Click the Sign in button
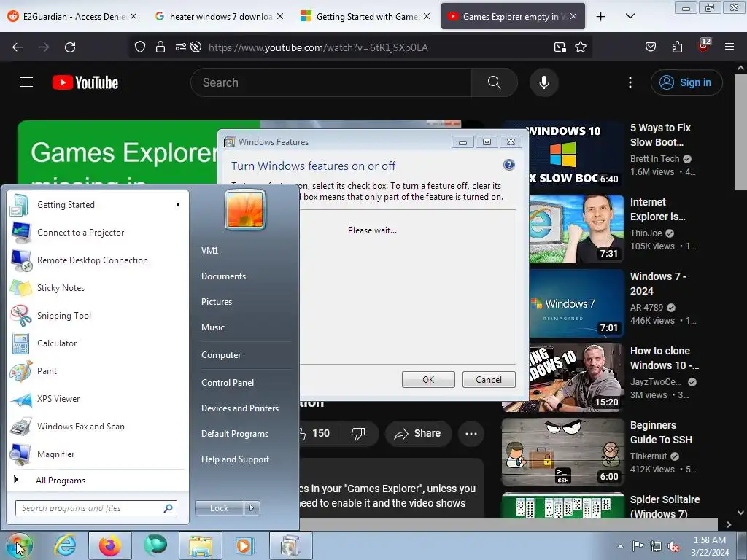747x560 pixels. click(x=686, y=82)
